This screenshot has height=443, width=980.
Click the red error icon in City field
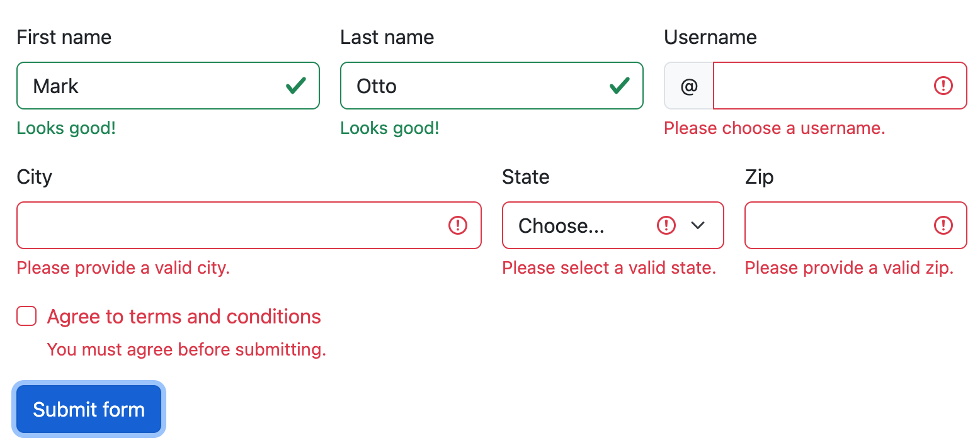pyautogui.click(x=458, y=225)
